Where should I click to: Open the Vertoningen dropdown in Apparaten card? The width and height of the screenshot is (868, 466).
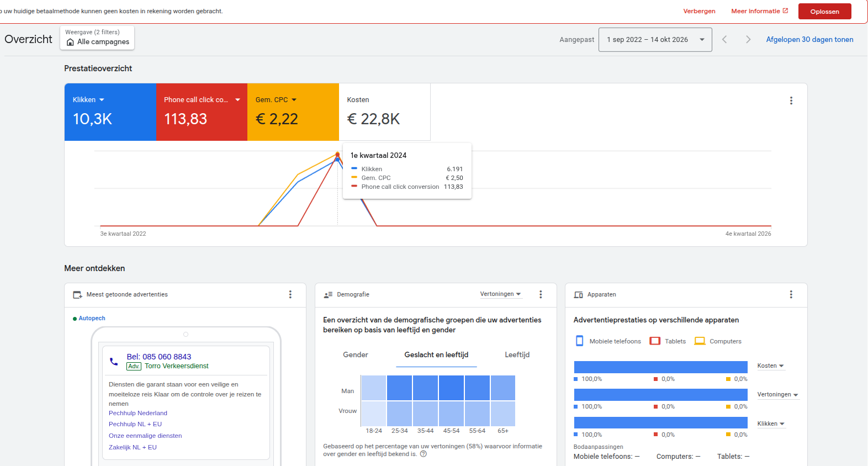[x=777, y=395]
